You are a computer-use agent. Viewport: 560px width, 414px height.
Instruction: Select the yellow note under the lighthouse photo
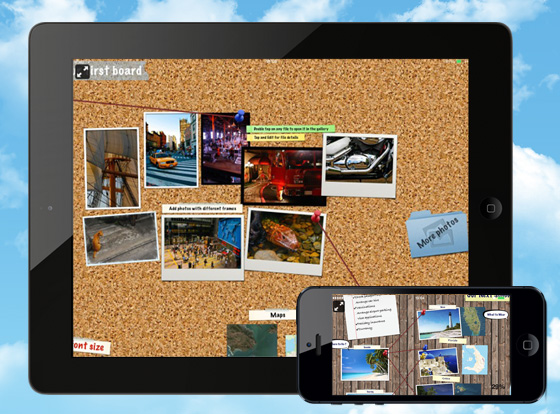452,341
